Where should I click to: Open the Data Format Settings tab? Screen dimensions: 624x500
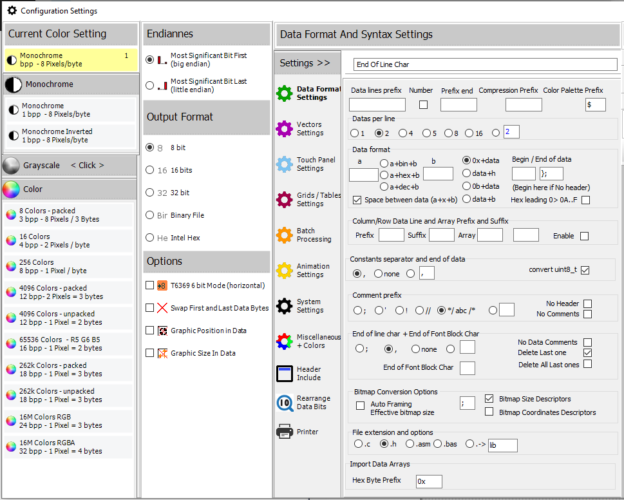tap(310, 93)
